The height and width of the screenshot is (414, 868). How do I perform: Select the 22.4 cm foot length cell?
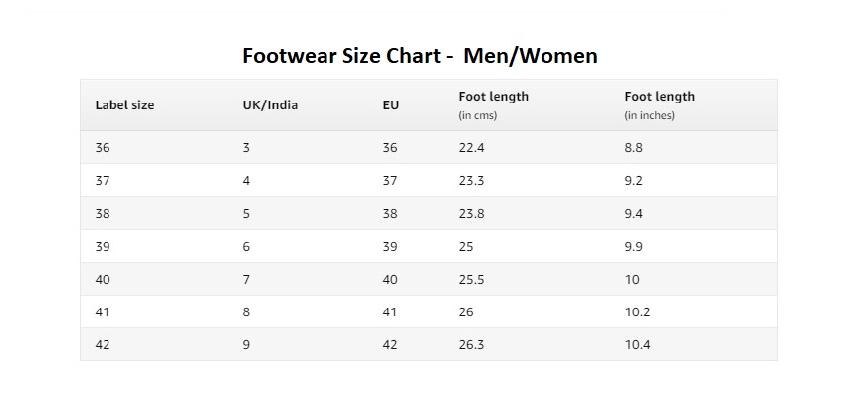pyautogui.click(x=471, y=147)
